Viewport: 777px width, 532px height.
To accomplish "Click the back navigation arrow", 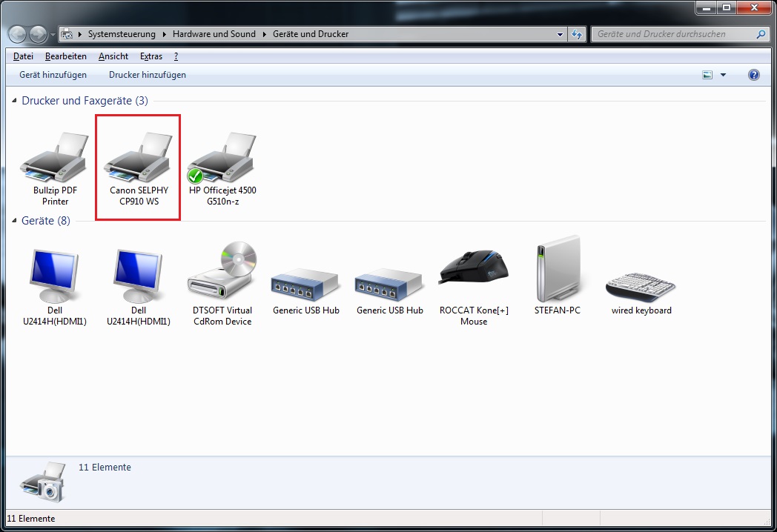I will click(x=17, y=34).
